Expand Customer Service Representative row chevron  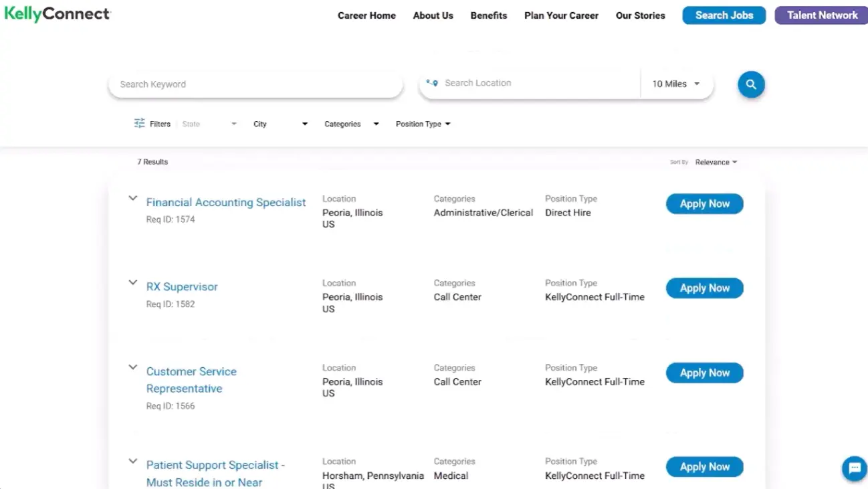click(x=133, y=367)
